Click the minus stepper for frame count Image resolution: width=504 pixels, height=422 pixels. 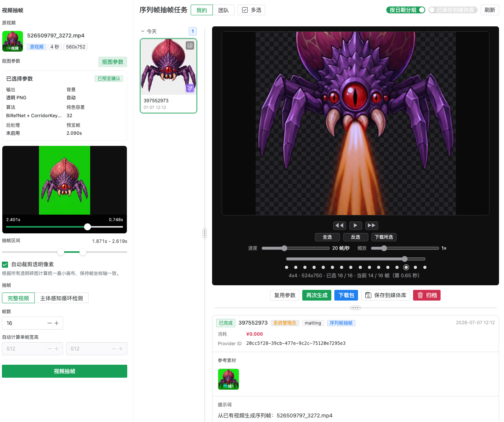[50, 323]
